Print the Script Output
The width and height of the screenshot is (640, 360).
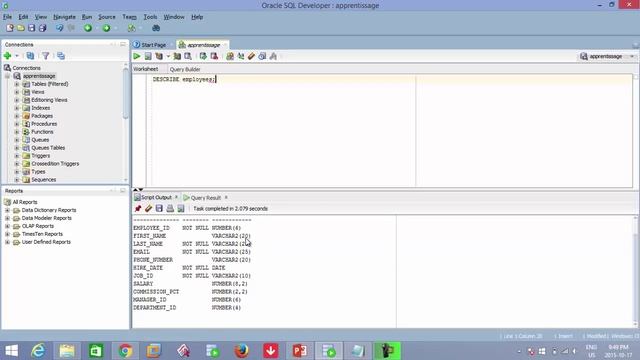point(170,209)
